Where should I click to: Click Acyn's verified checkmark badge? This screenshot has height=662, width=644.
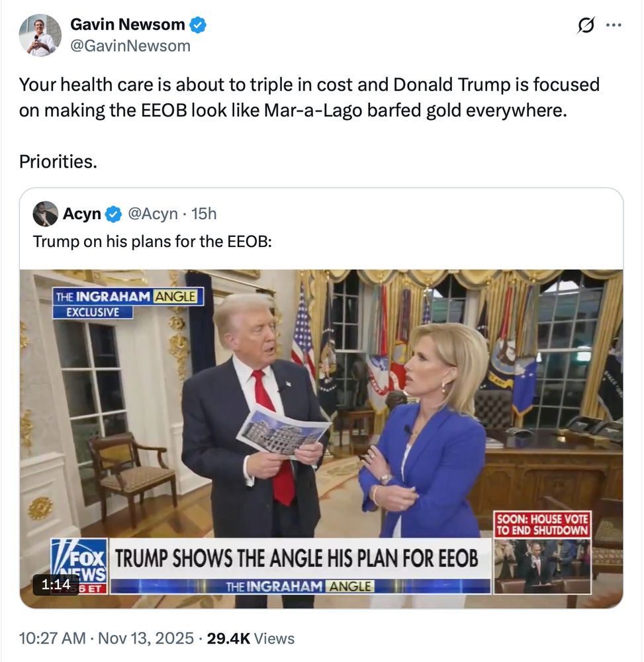pos(113,214)
